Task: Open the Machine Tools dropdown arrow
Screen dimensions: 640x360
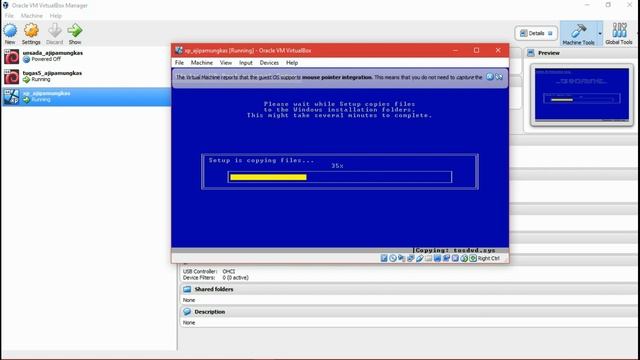Action: pos(600,33)
